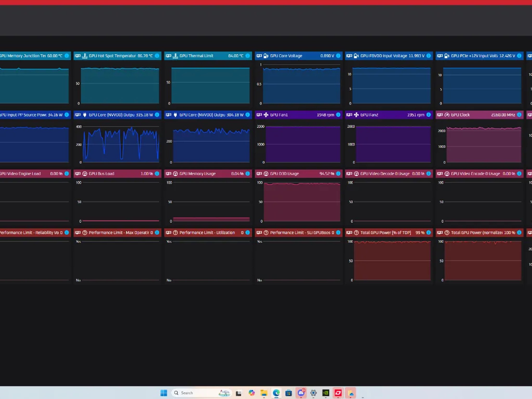The height and width of the screenshot is (399, 532).
Task: Click the Windows Start button
Action: coord(164,393)
